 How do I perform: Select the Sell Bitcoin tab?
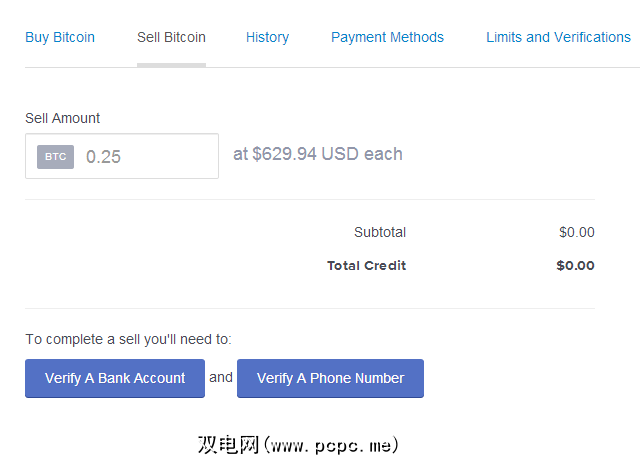171,37
